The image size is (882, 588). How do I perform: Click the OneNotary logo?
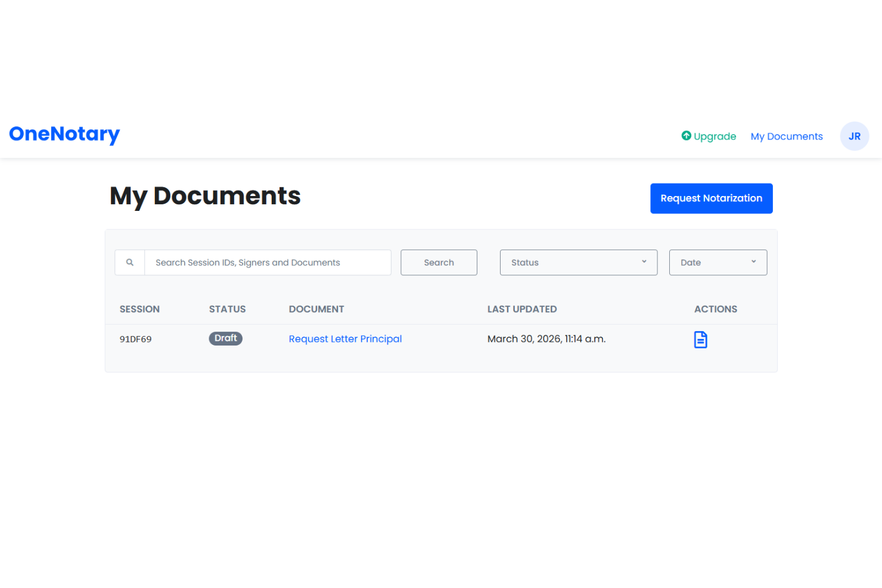point(64,135)
